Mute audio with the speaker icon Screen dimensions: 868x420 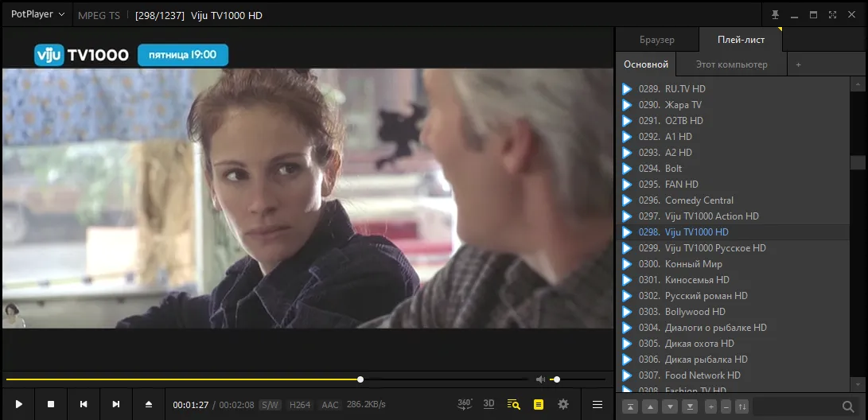[540, 379]
